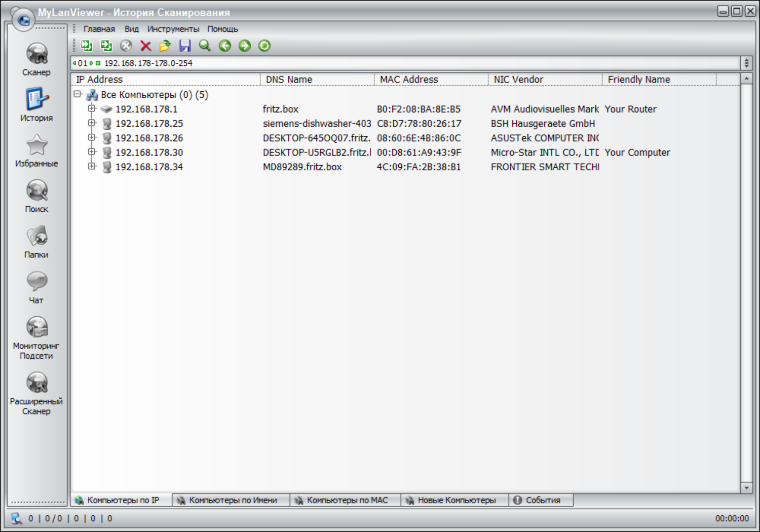Click the vertical scrollbar up arrow
The width and height of the screenshot is (760, 532).
click(x=746, y=79)
